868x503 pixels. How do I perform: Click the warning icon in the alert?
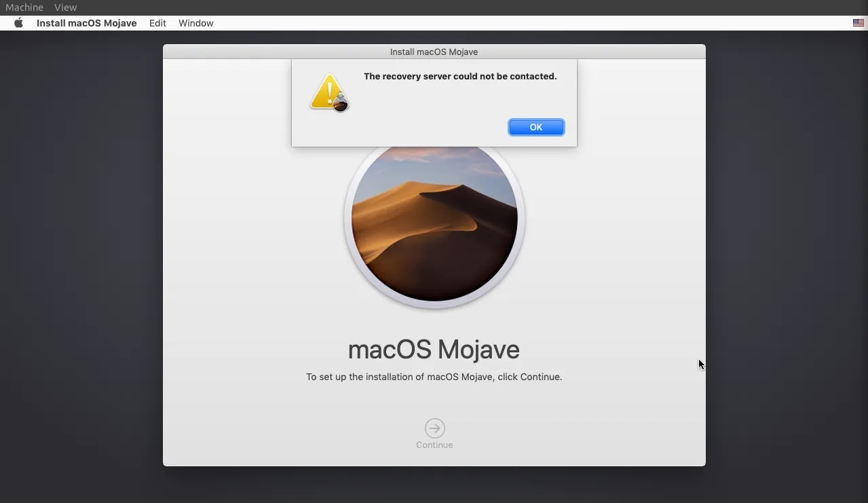329,92
